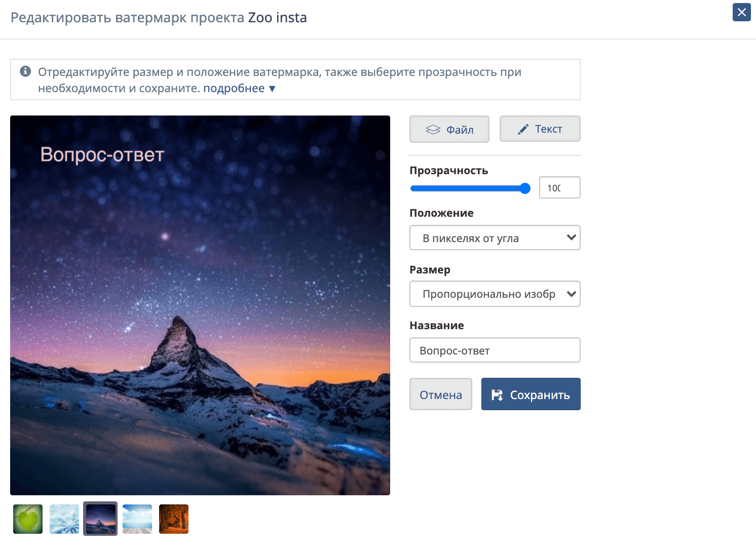Select the orange autumn forest thumbnail
756x552 pixels.
(x=174, y=519)
